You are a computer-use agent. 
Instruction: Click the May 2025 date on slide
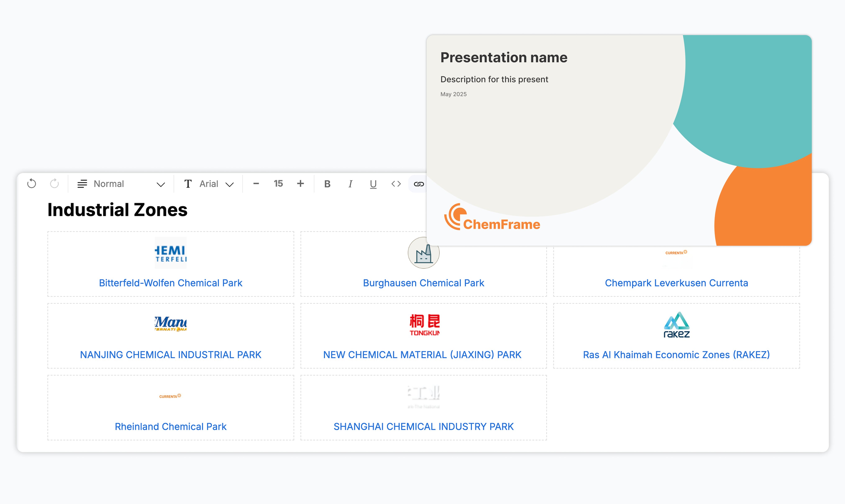point(453,94)
